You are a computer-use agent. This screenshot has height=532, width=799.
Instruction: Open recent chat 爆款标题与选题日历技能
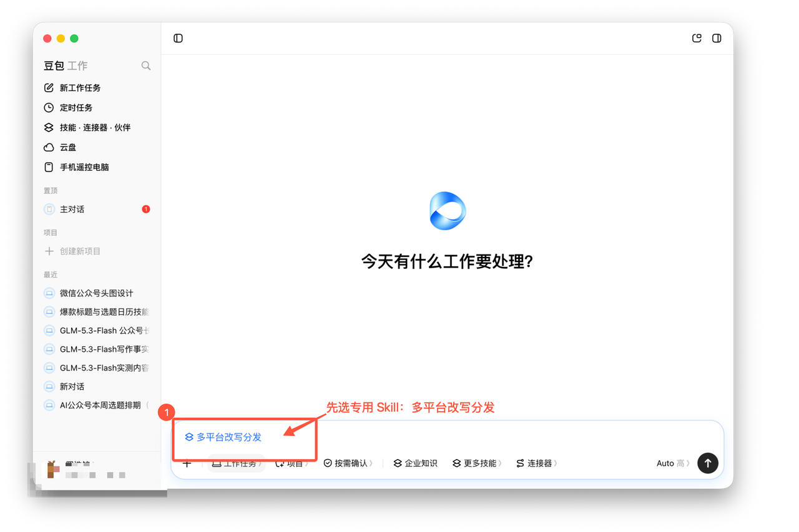[97, 312]
